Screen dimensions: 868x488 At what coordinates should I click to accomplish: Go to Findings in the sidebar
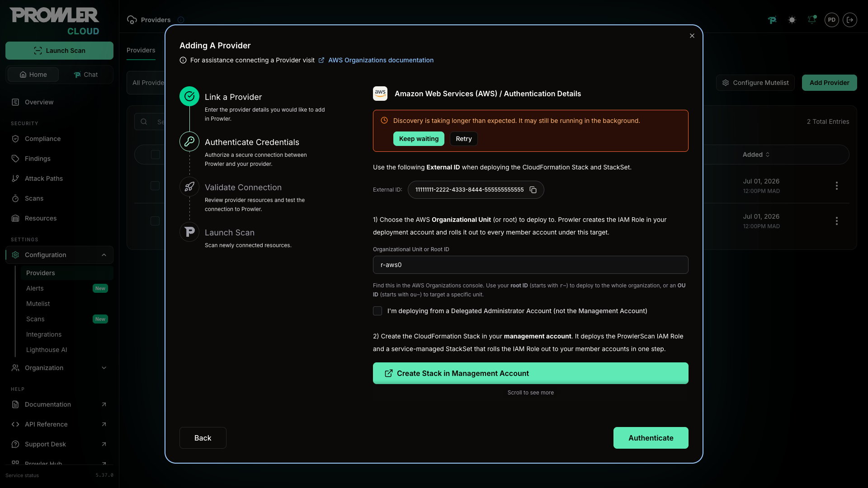tap(59, 159)
